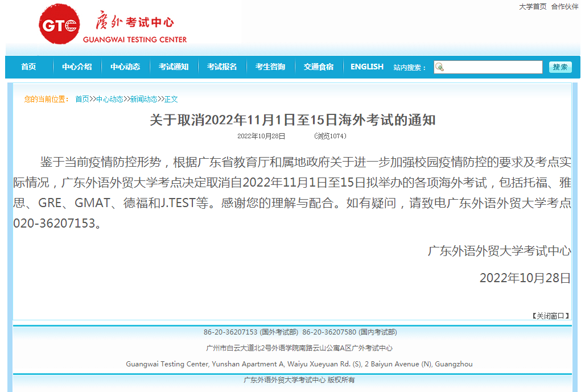The height and width of the screenshot is (392, 585).
Task: Click the view count 浏览1074 text
Action: [x=330, y=136]
